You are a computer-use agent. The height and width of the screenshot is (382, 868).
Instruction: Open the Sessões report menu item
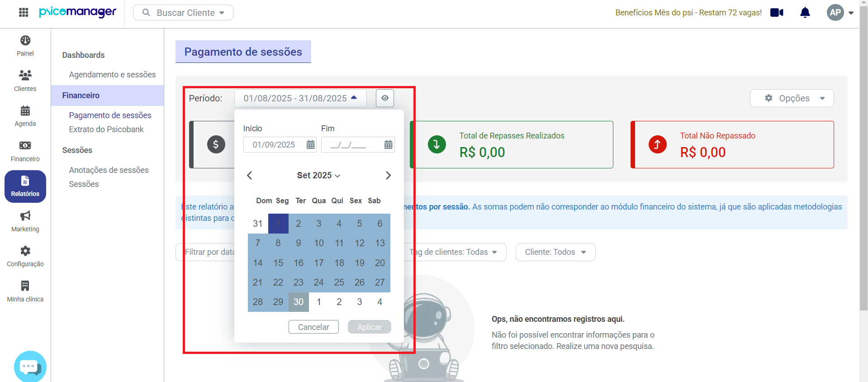click(84, 184)
